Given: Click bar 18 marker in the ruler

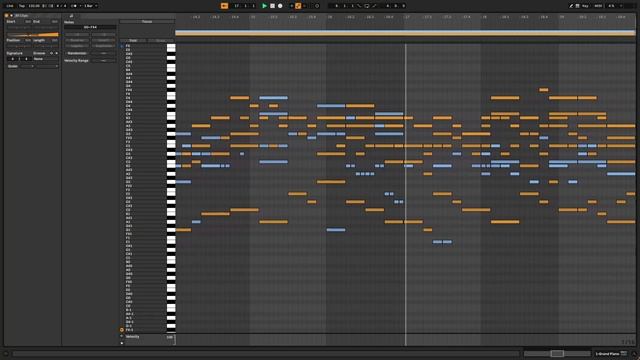Looking at the screenshot, I should click(484, 17).
